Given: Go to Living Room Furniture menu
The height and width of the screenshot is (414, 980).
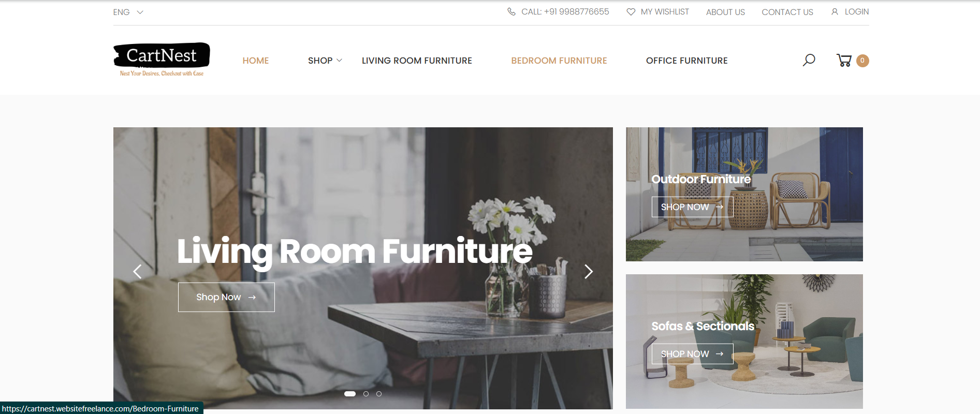Looking at the screenshot, I should click(x=417, y=61).
